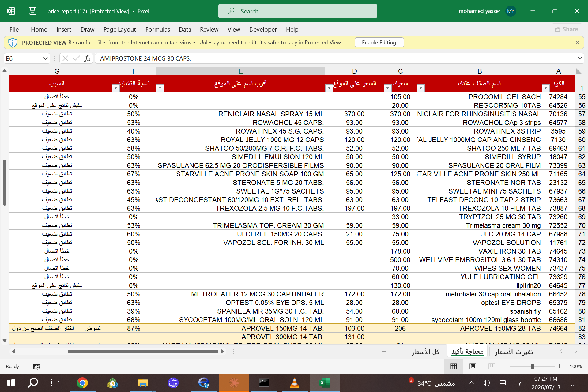Click the add new sheet plus icon
The image size is (588, 392).
(384, 352)
